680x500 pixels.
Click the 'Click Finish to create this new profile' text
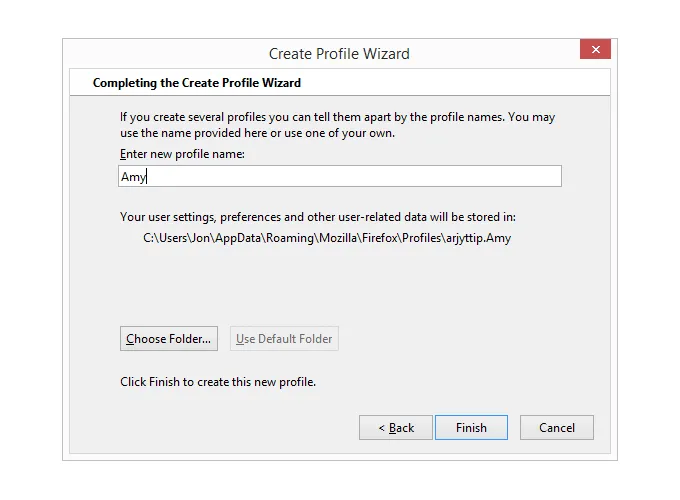click(218, 382)
